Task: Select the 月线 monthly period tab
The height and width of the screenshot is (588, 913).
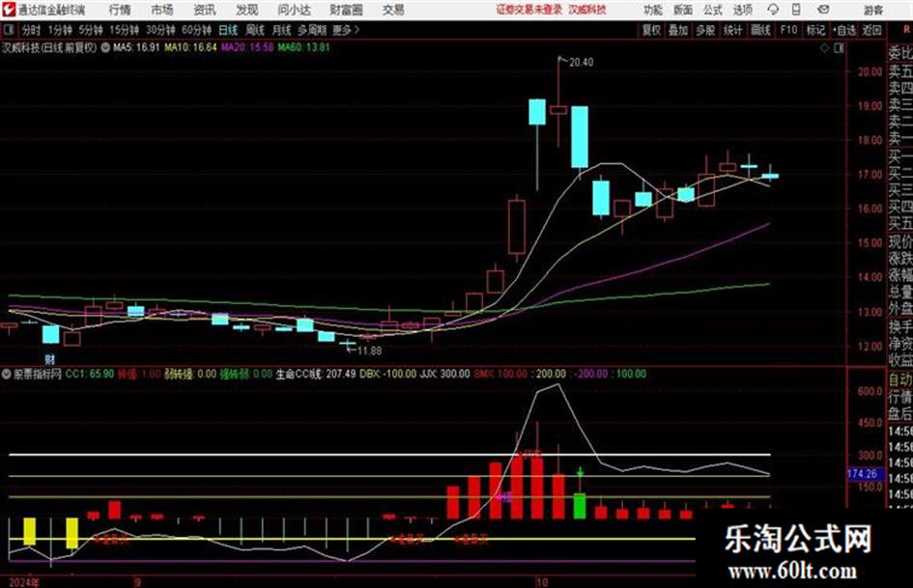Action: (282, 30)
